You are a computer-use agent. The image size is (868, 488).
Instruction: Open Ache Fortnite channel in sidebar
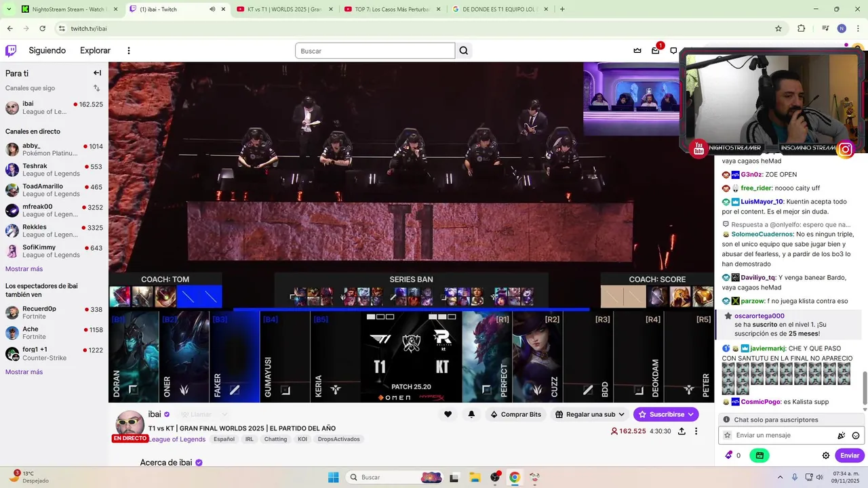point(54,333)
